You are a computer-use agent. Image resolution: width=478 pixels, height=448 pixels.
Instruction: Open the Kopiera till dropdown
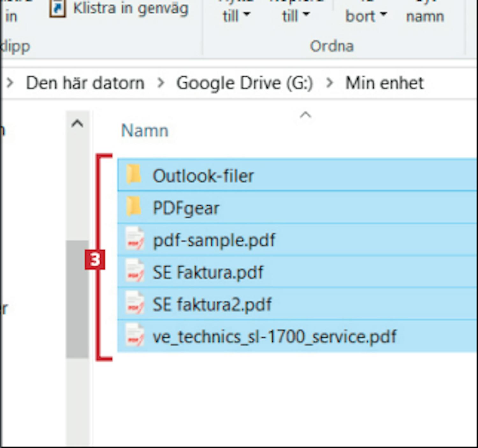coord(296,15)
